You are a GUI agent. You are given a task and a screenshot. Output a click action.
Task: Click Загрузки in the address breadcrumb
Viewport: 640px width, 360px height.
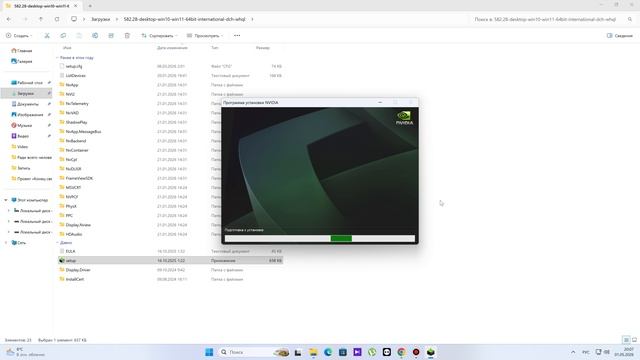coord(101,19)
